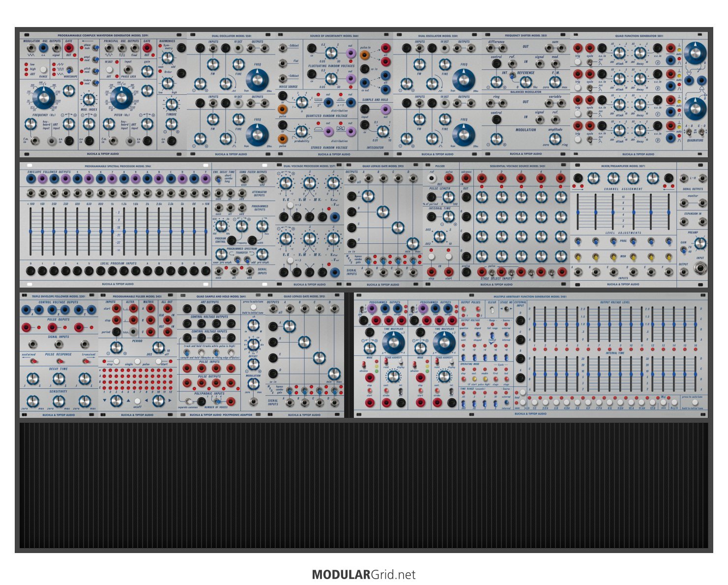Image resolution: width=728 pixels, height=585 pixels.
Task: Flip the PREAMP GAIN switch
Action: 683,250
